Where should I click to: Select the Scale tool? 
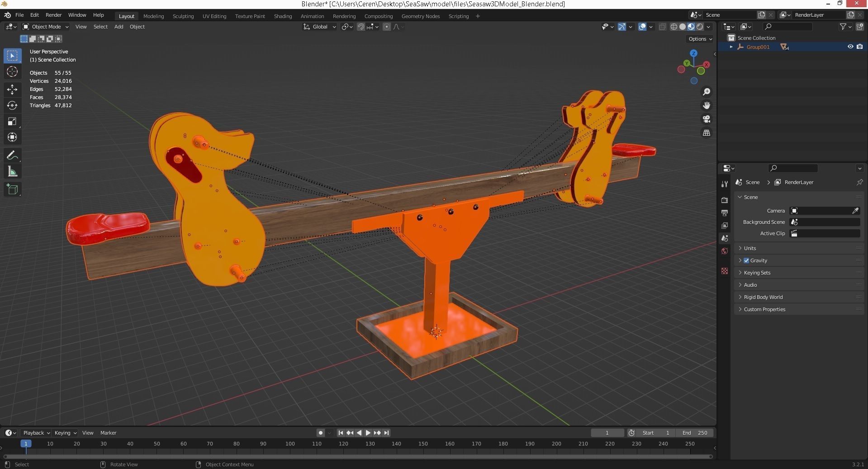[12, 121]
